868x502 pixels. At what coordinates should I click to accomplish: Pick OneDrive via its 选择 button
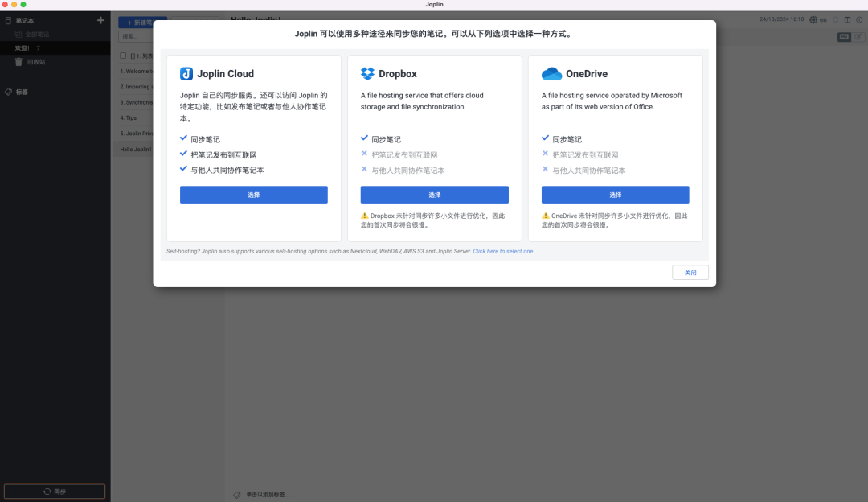click(615, 195)
